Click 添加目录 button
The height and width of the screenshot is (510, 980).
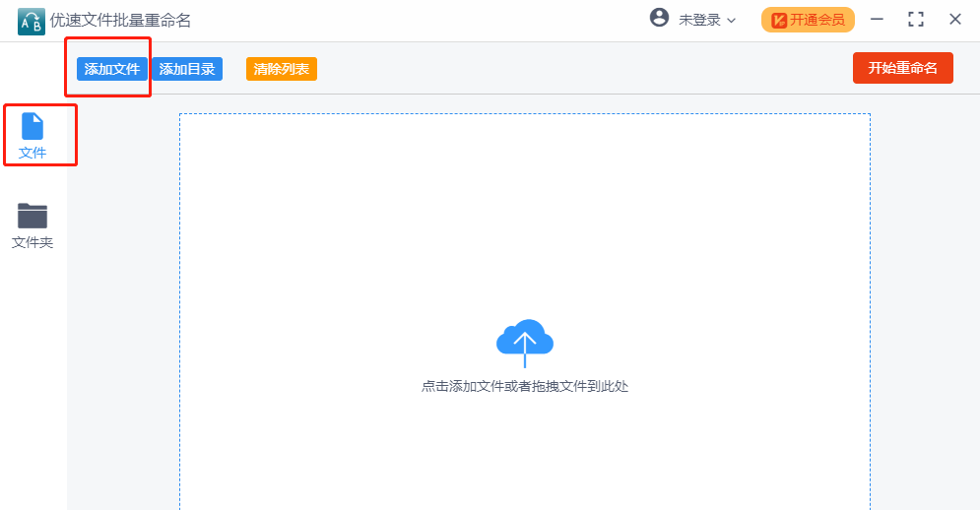click(x=187, y=69)
